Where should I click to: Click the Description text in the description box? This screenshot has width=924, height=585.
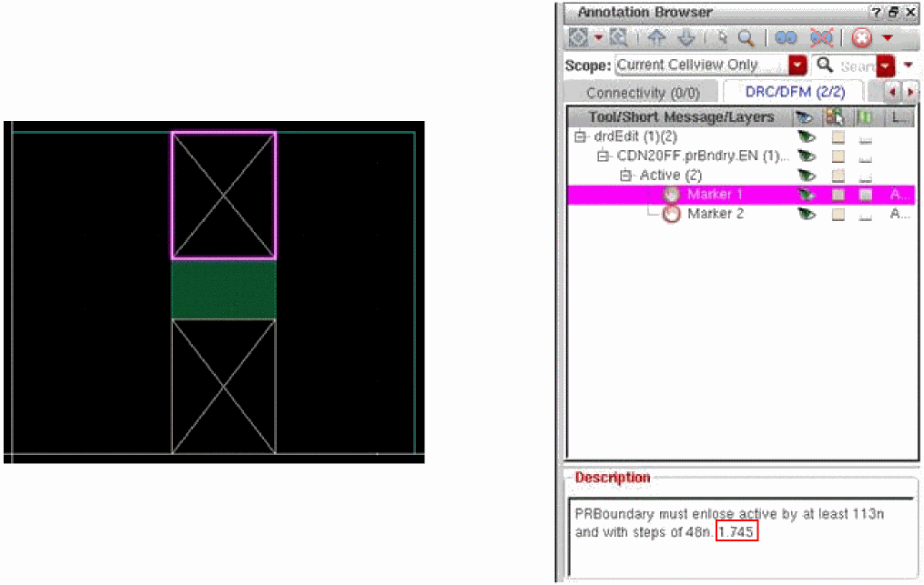[x=729, y=522]
